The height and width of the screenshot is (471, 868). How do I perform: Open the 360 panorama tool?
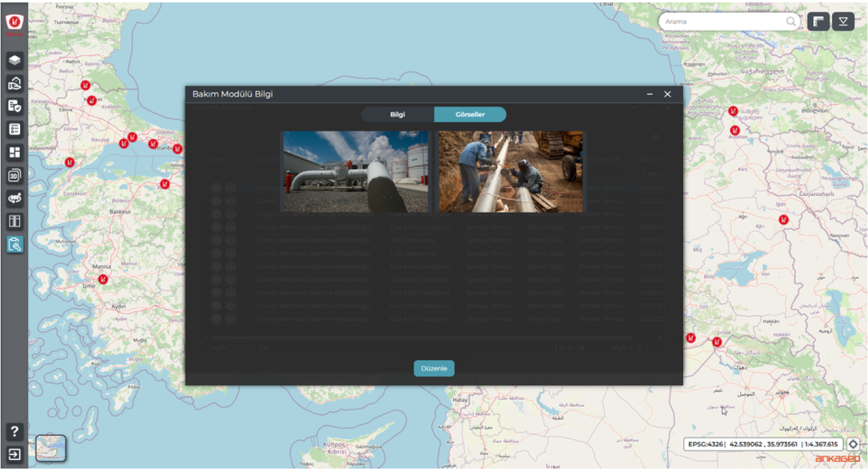point(15,199)
